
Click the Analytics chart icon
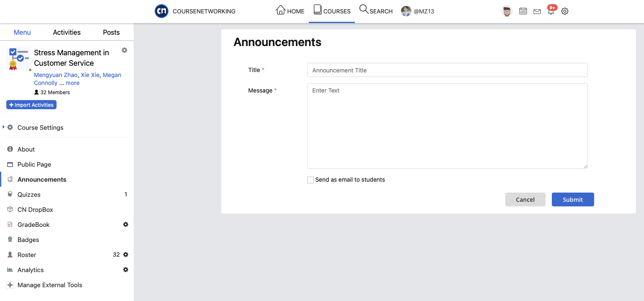click(10, 270)
